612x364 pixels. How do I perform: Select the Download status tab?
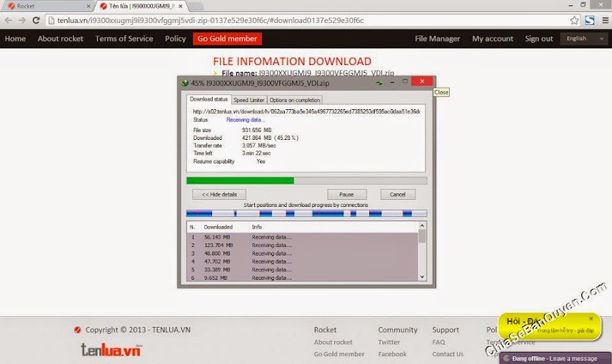click(209, 99)
